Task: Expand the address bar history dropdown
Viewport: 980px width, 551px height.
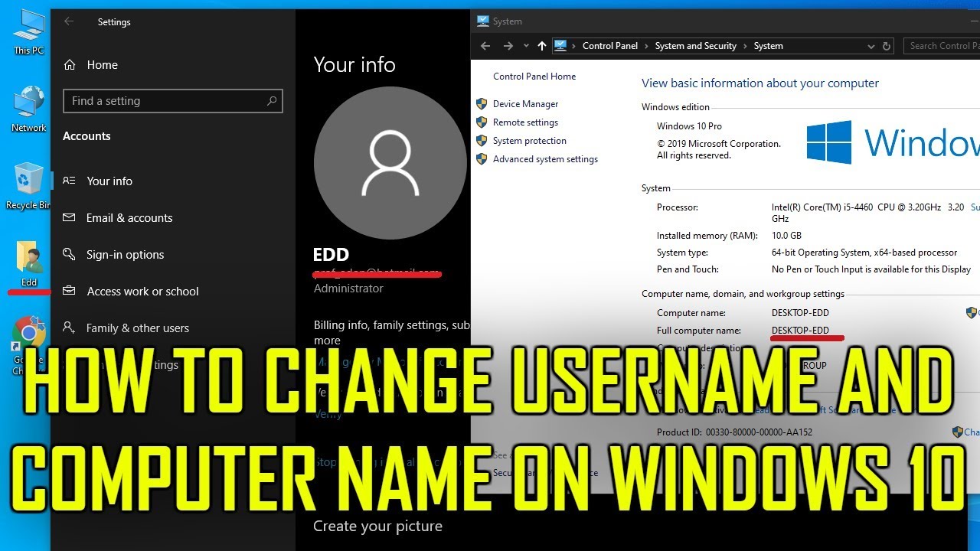Action: pos(871,46)
